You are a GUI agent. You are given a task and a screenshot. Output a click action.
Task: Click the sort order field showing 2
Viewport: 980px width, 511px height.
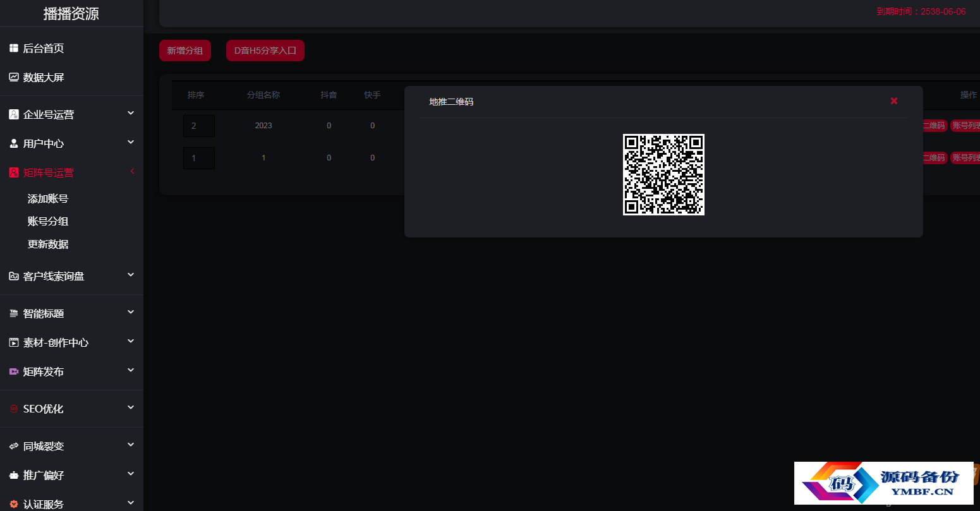tap(199, 126)
